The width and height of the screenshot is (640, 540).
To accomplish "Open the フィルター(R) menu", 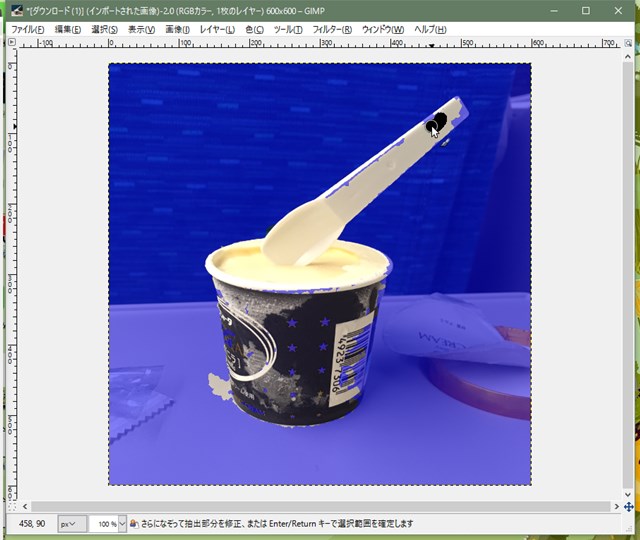I will (332, 29).
